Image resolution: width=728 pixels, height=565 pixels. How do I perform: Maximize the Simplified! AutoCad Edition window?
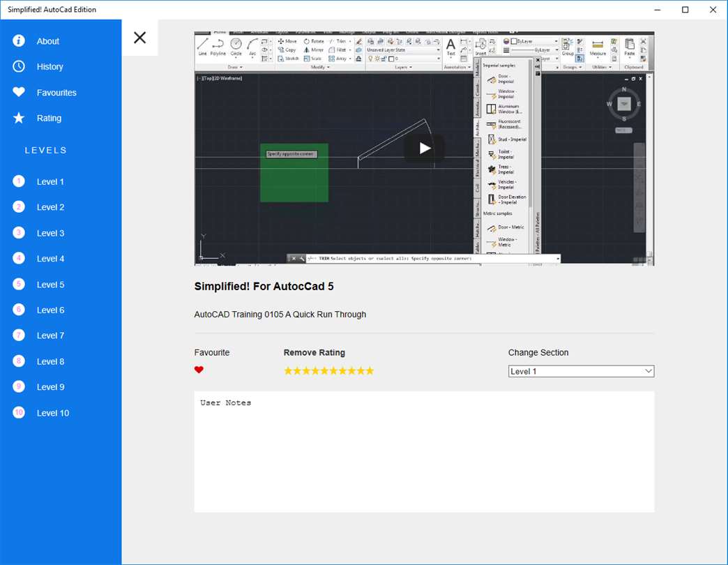pos(685,10)
